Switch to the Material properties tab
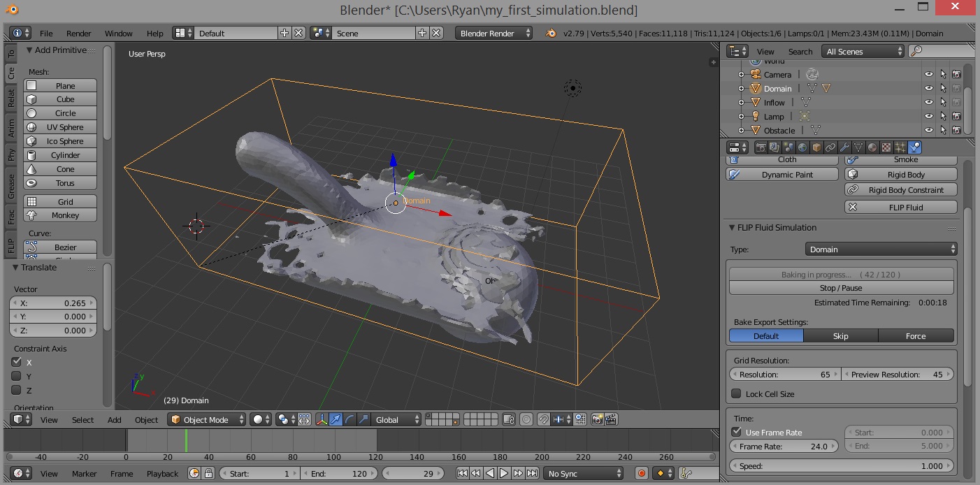 [872, 147]
